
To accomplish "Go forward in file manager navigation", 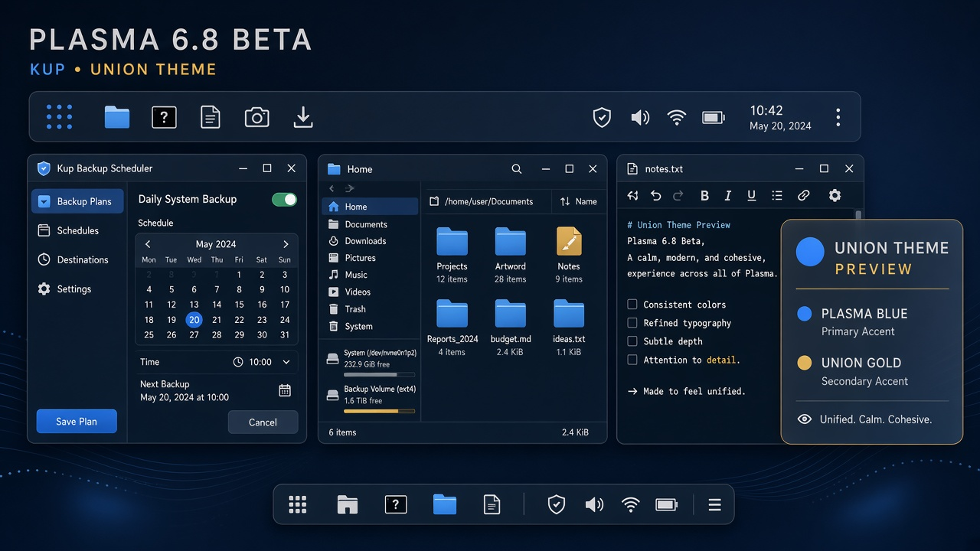I will [x=349, y=188].
